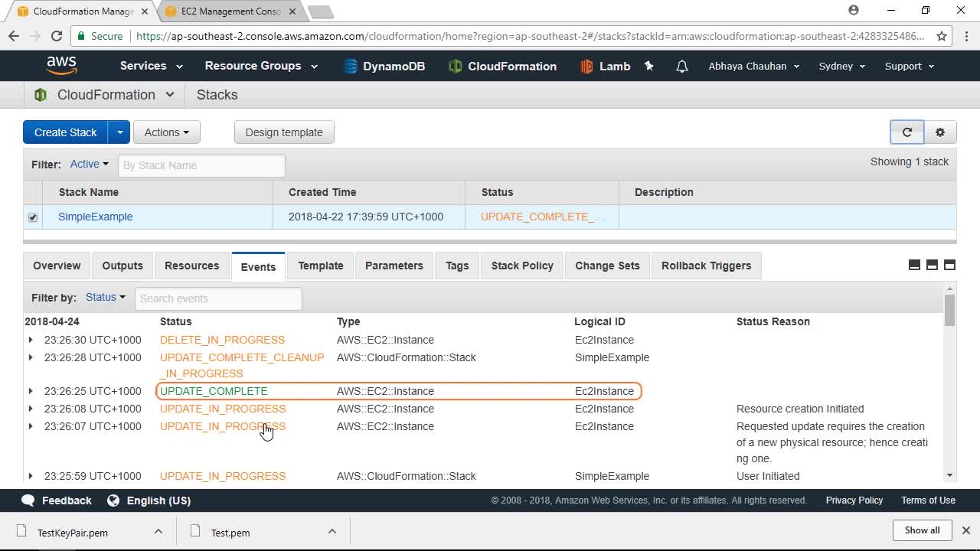Refresh the stacks list
The image size is (980, 551).
tap(907, 132)
